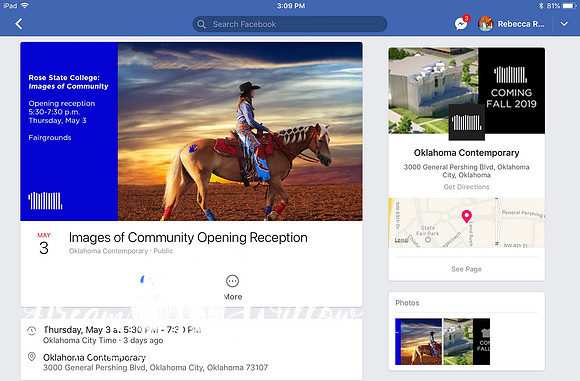Tap the Oklahoma Contemporary logo profile picture

click(466, 122)
